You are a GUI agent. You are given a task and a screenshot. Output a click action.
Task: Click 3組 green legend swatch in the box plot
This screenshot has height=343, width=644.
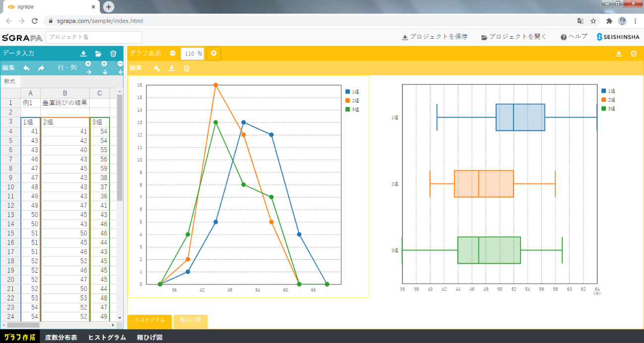(604, 109)
